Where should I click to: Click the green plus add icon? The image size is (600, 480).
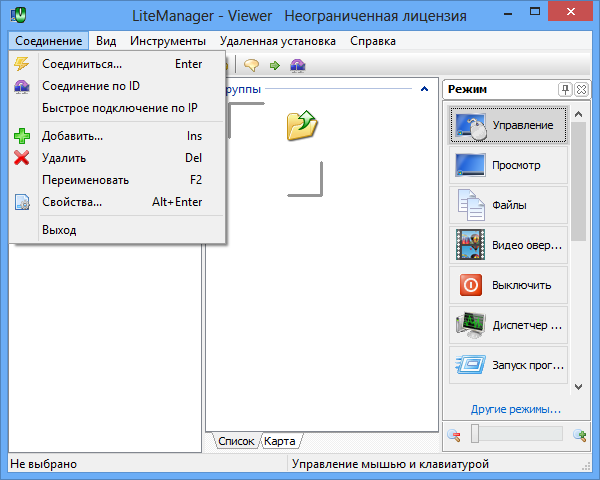pyautogui.click(x=22, y=136)
